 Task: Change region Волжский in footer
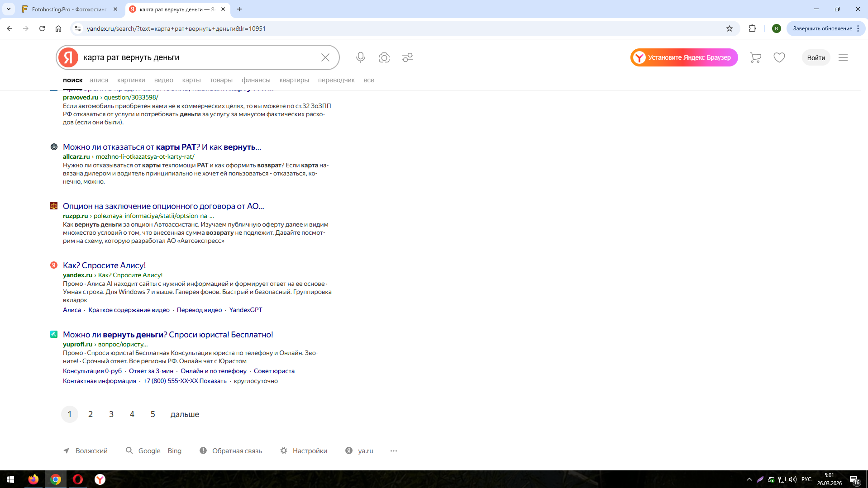tap(86, 451)
